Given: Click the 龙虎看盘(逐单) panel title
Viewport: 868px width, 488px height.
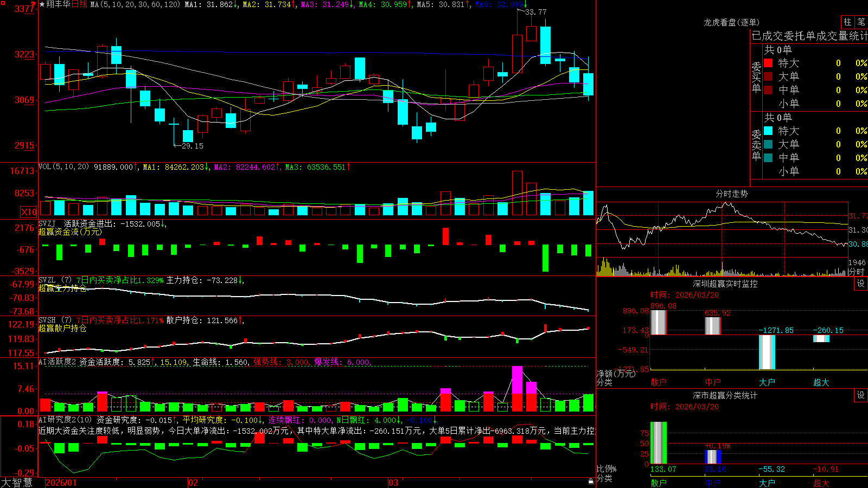Looking at the screenshot, I should (731, 22).
